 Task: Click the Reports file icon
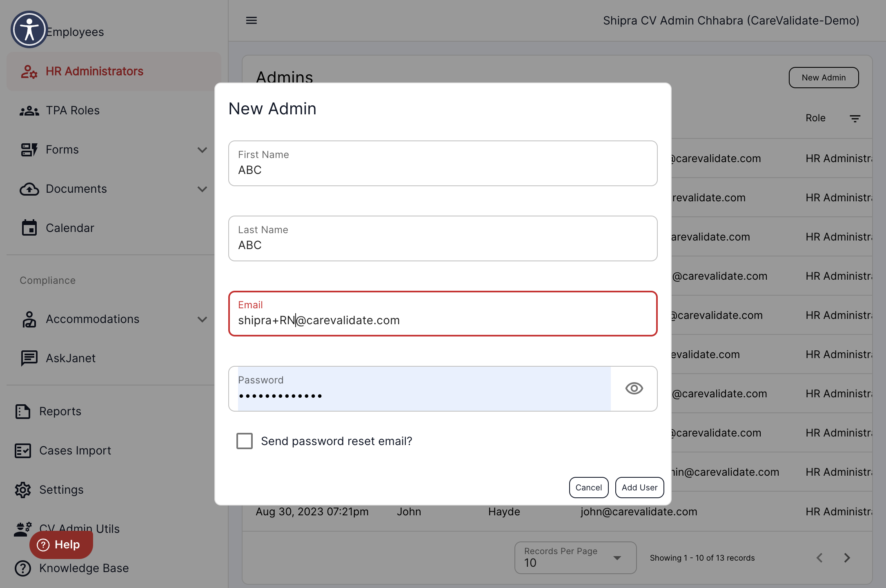23,412
